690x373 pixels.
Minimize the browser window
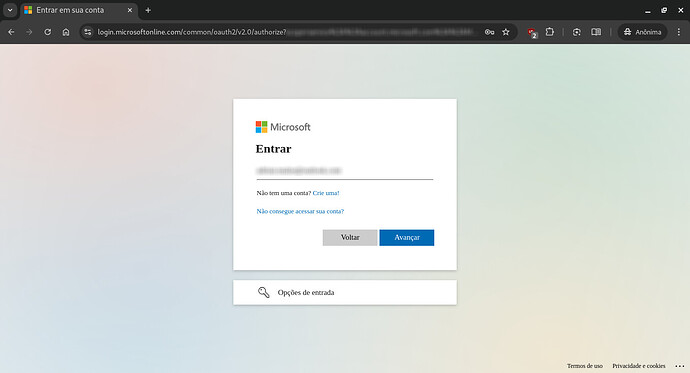tap(648, 11)
